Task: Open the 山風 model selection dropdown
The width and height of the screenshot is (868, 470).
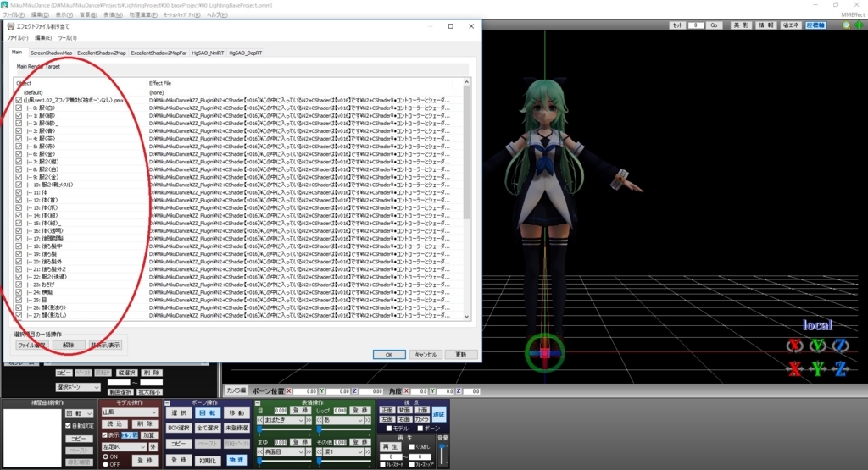Action: point(130,412)
